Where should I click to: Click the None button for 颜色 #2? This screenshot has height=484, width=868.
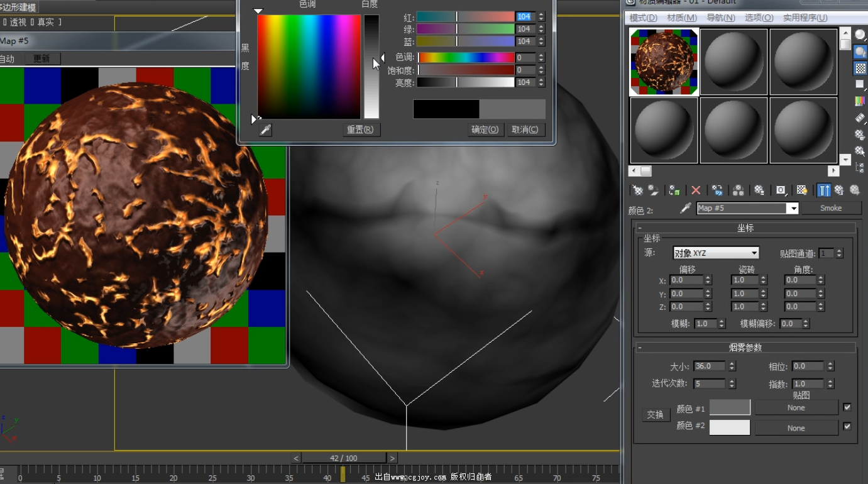(796, 428)
